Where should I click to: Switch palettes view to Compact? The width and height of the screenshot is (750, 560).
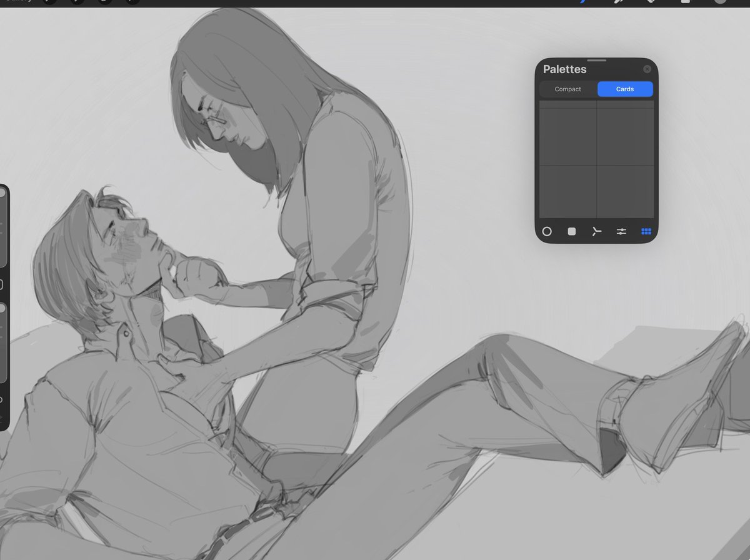(x=568, y=89)
